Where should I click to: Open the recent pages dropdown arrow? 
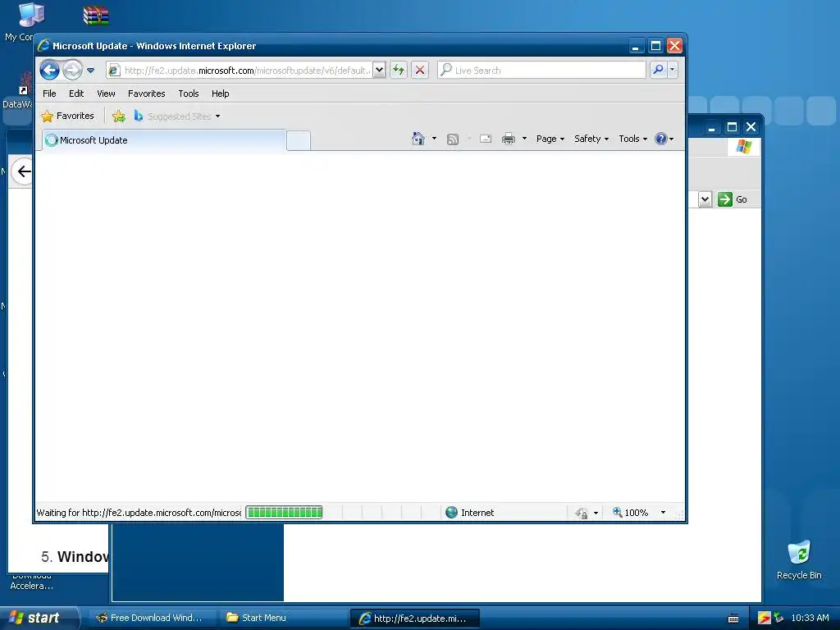(90, 71)
